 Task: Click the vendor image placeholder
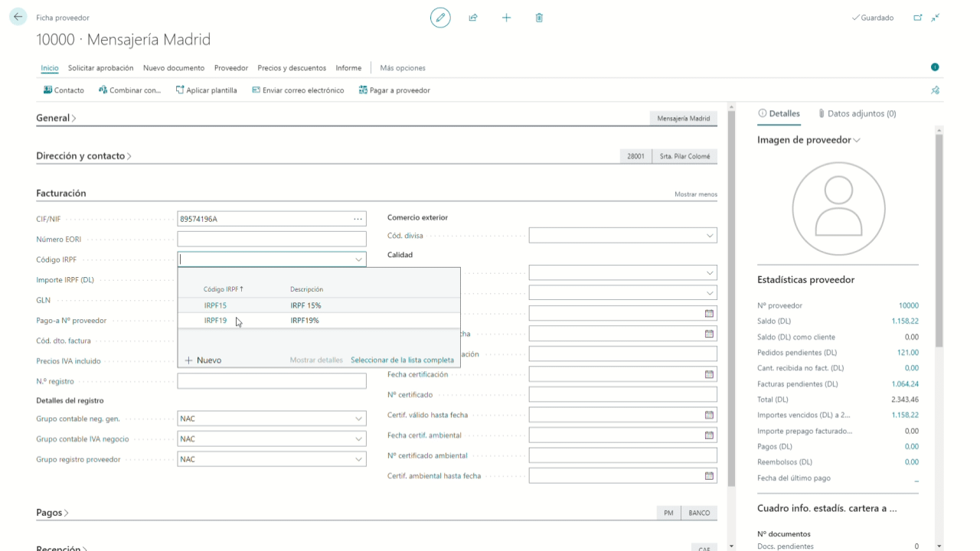coord(838,209)
